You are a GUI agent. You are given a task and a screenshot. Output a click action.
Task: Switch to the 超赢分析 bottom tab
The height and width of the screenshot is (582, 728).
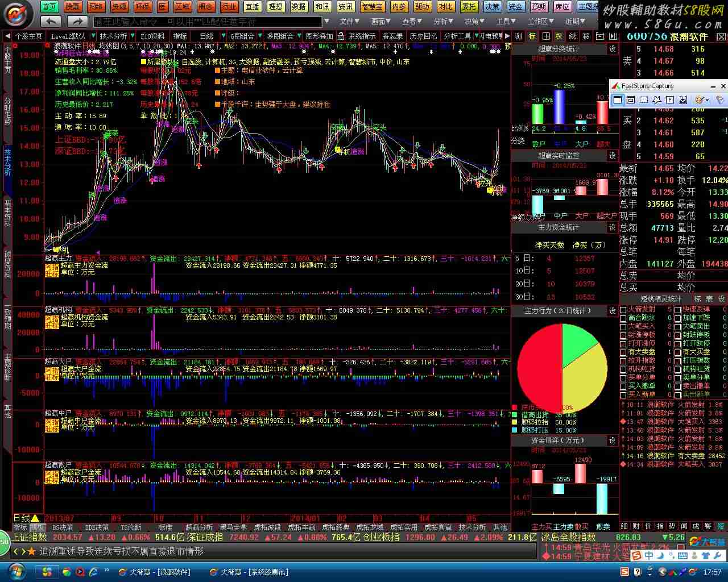200,527
